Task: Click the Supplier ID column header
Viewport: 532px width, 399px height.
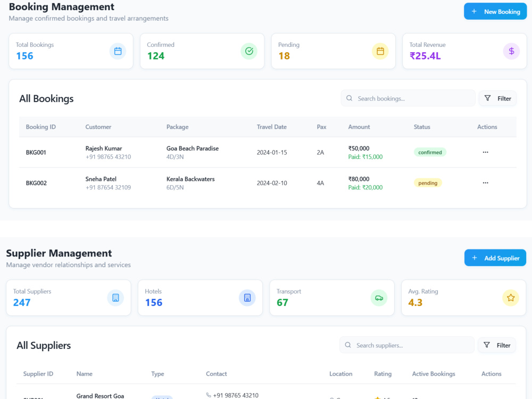Action: tap(38, 373)
